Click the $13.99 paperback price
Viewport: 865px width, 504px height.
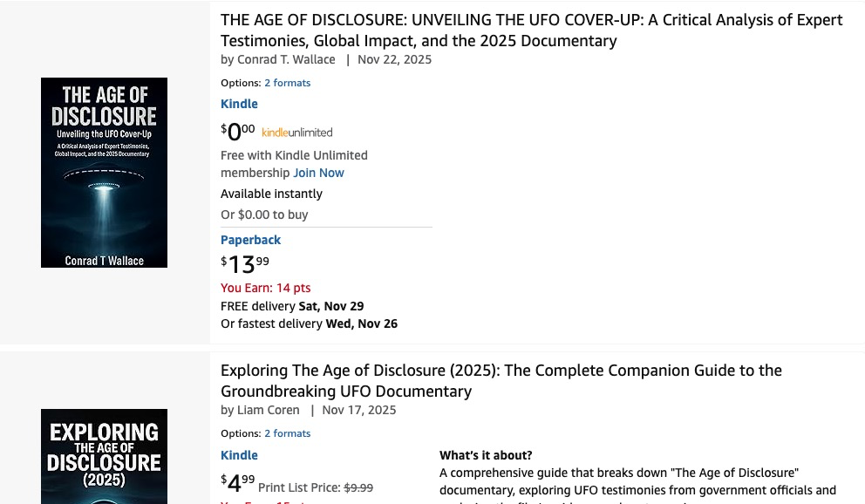245,263
